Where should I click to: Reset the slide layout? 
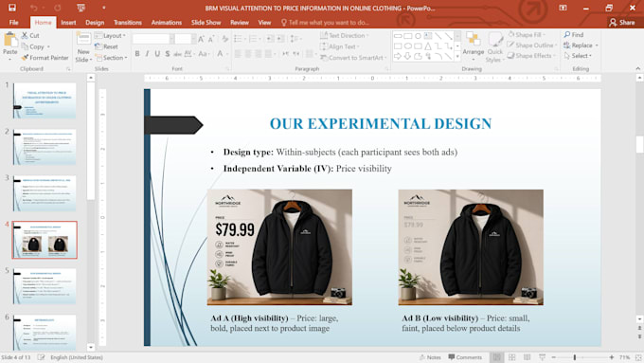coord(106,46)
